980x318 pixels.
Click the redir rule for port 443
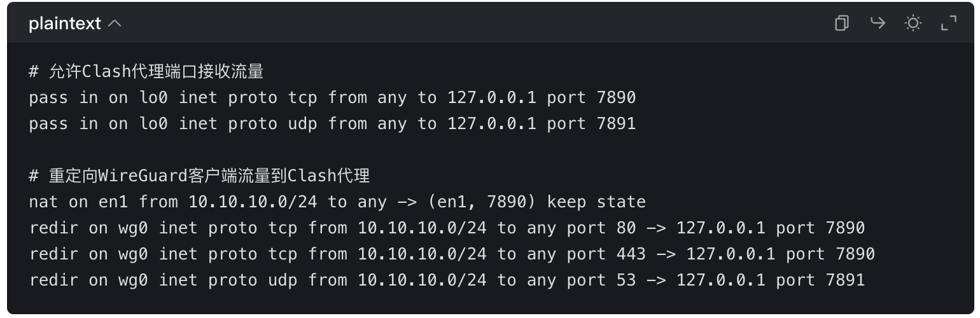(x=452, y=254)
